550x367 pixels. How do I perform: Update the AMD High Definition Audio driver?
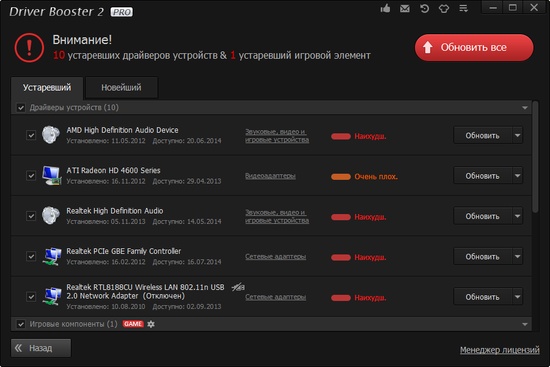pyautogui.click(x=483, y=135)
